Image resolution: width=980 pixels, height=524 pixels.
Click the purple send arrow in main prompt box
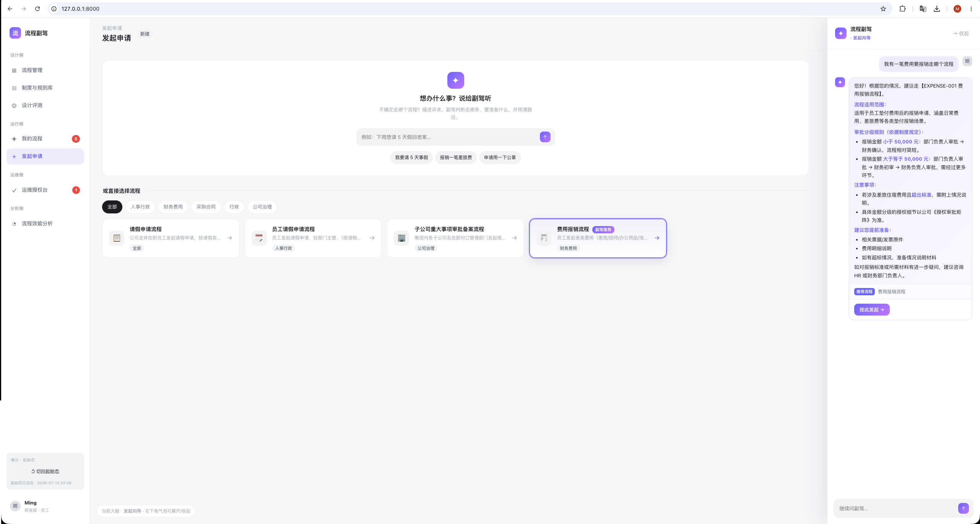pos(545,137)
